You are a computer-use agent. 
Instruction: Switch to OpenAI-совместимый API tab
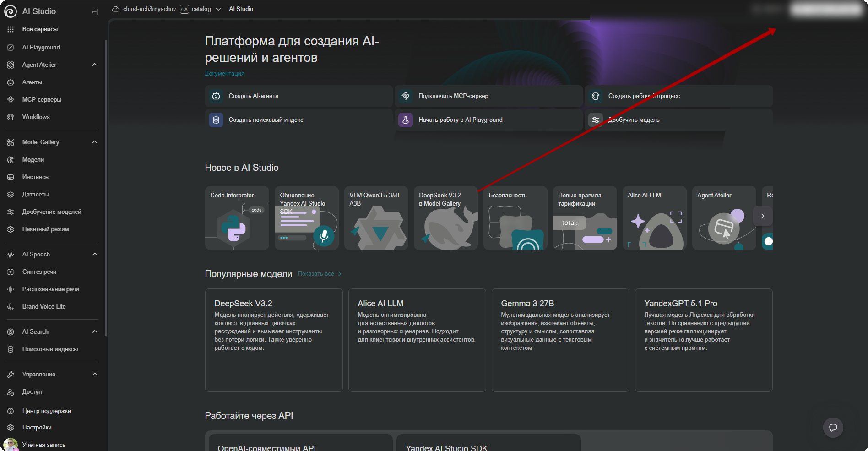tap(301, 443)
